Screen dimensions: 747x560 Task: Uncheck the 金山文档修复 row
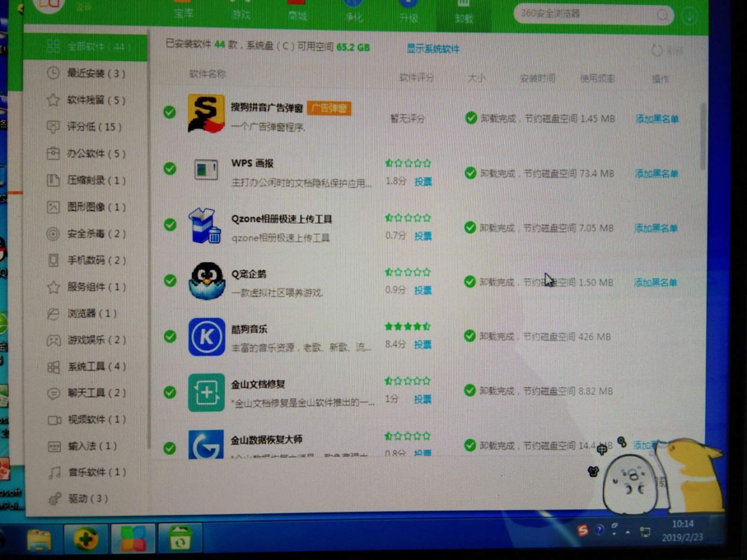coord(170,390)
